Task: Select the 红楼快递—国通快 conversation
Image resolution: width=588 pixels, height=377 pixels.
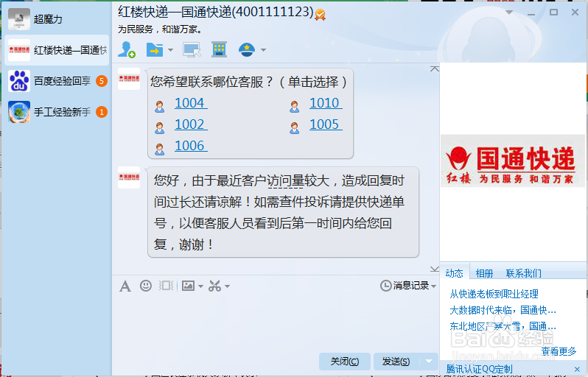Action: click(x=57, y=50)
